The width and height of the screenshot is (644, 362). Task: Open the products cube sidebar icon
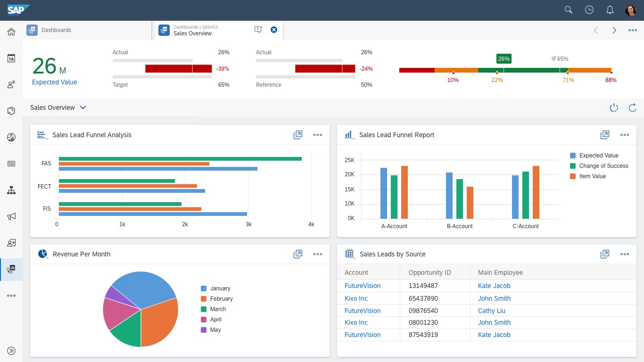[x=11, y=111]
